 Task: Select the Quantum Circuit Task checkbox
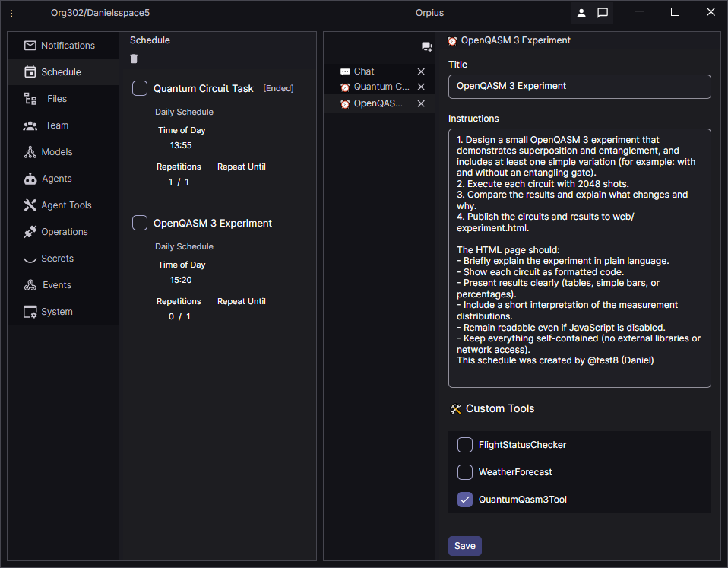(x=140, y=88)
